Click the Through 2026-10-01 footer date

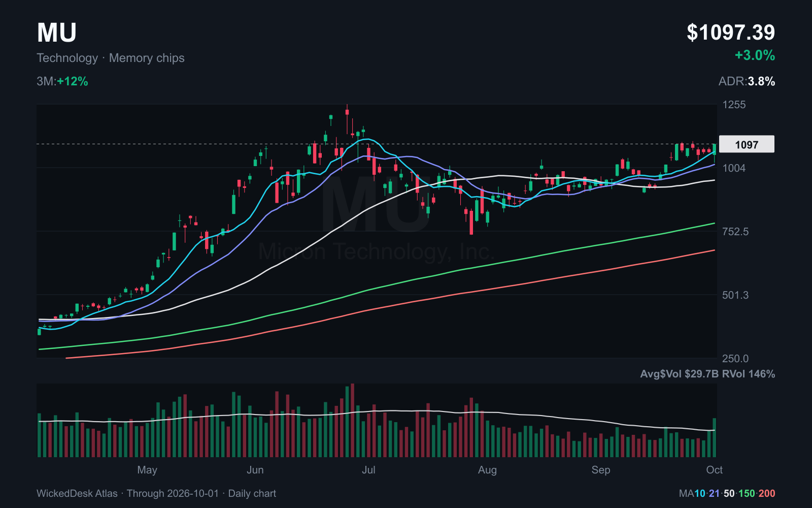pyautogui.click(x=173, y=493)
